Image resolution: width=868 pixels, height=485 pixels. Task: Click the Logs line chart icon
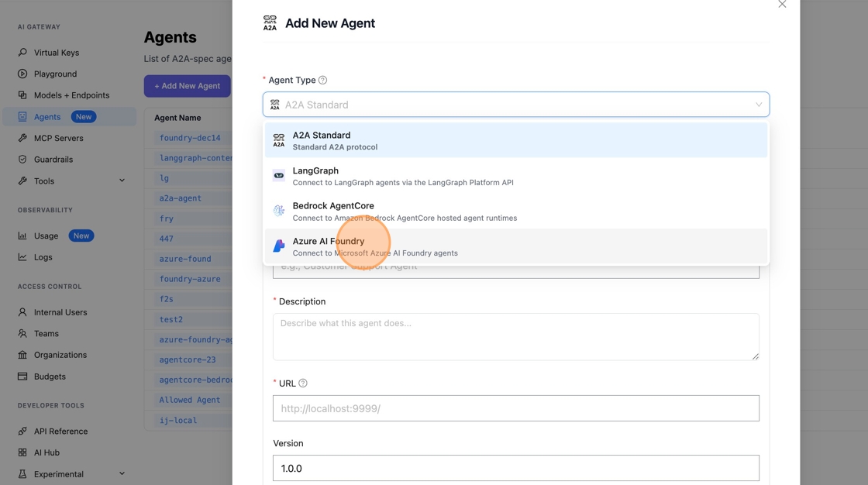pyautogui.click(x=22, y=257)
